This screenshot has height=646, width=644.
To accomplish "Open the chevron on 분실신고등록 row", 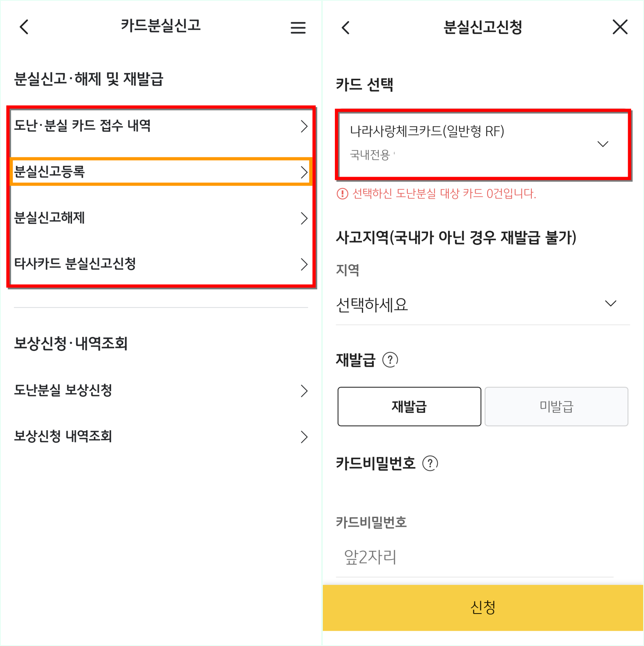I will click(x=304, y=172).
